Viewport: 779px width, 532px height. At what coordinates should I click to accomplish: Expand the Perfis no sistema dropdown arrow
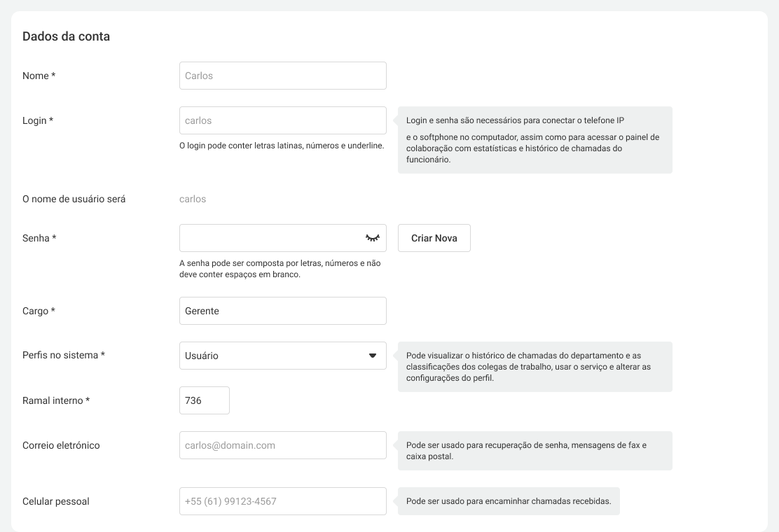[373, 356]
